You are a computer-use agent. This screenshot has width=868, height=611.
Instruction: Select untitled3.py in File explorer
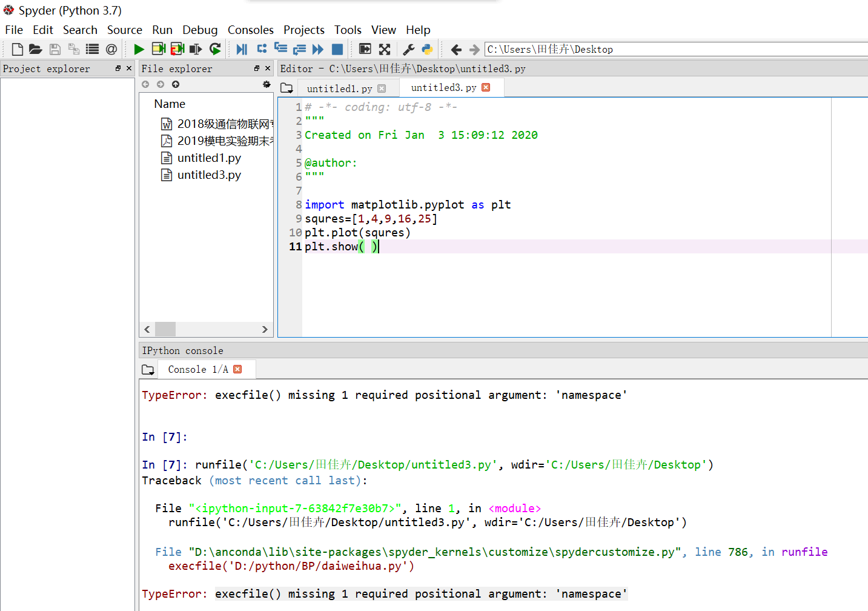[209, 175]
